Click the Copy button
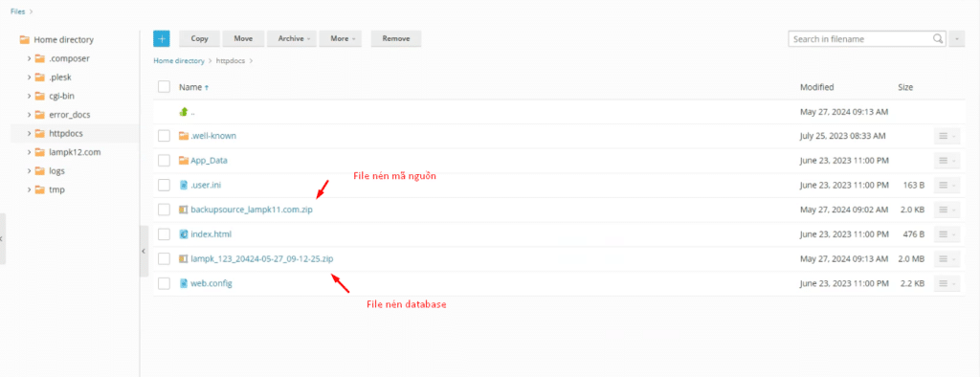 tap(199, 39)
